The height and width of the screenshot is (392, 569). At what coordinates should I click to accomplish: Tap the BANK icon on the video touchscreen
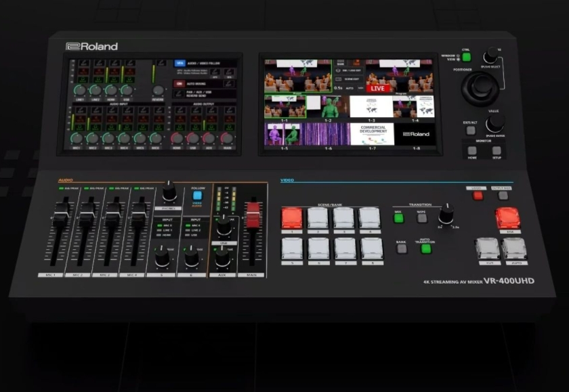click(x=341, y=63)
